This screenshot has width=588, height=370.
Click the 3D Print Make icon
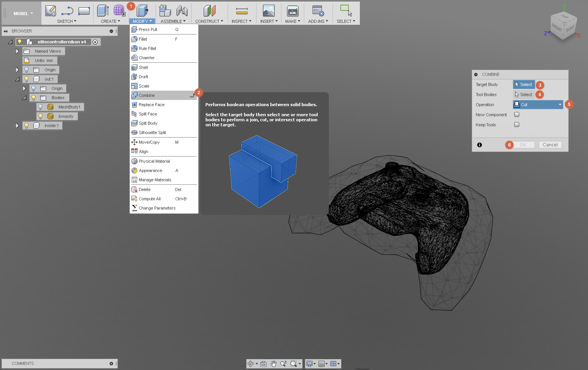coord(293,11)
